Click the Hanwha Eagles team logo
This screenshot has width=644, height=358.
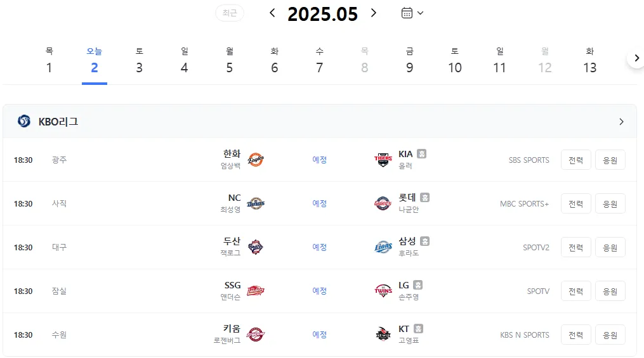click(x=256, y=160)
